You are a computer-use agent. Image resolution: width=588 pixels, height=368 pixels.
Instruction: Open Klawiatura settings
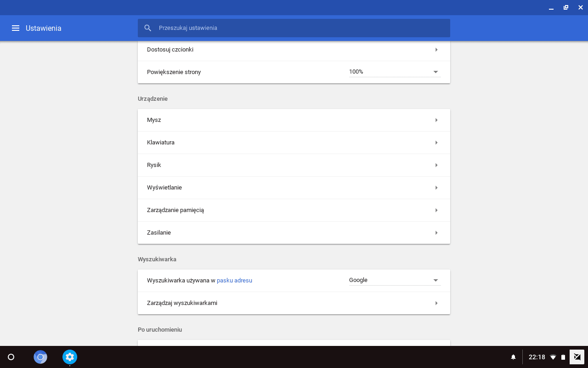[294, 143]
